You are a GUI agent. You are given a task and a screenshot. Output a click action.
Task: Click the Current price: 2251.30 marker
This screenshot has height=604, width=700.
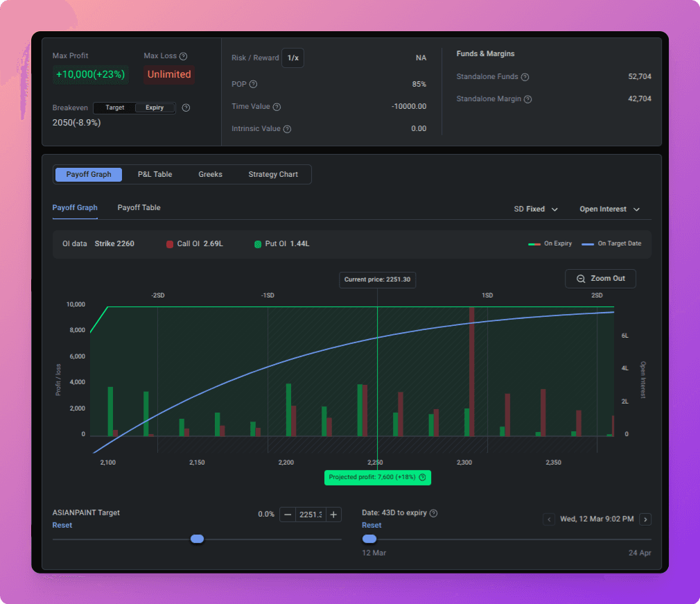tap(377, 279)
